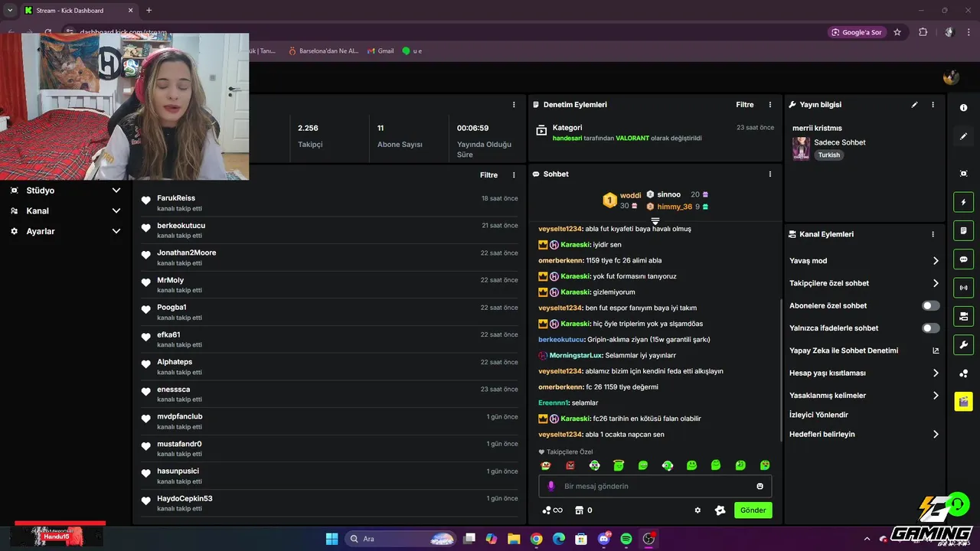Screen dimensions: 980x551
Task: Click the green Gönder button
Action: [x=753, y=510]
